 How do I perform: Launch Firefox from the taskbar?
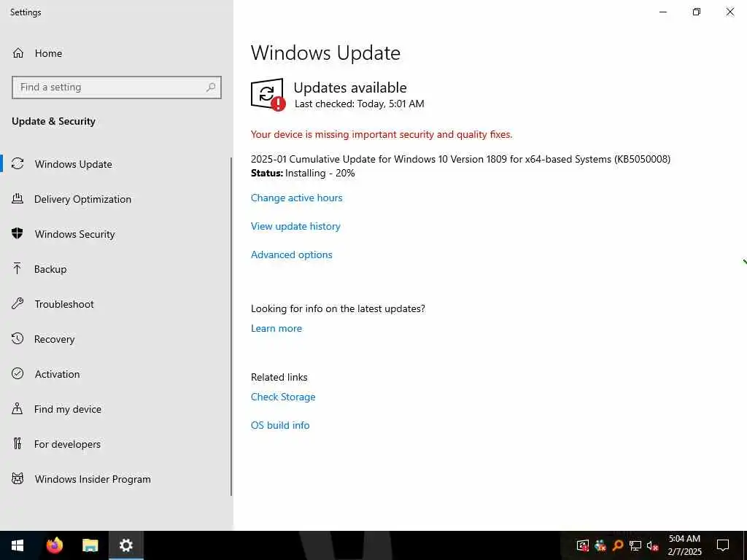point(54,545)
